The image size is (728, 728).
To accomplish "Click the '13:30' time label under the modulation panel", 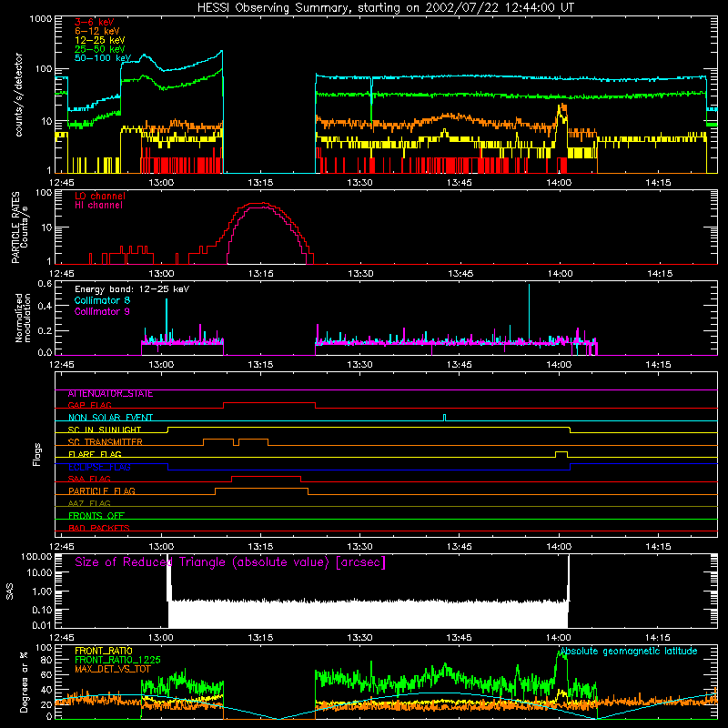I will point(360,365).
